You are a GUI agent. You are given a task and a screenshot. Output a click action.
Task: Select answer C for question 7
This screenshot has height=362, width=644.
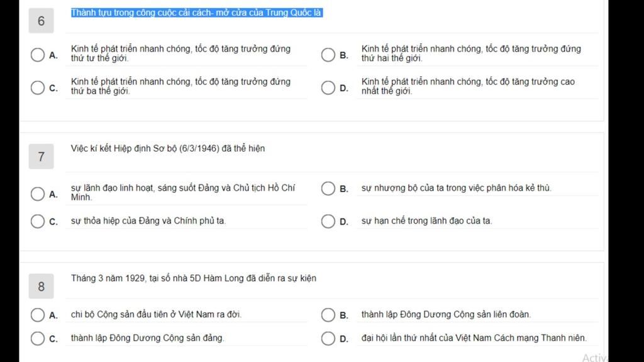tap(37, 222)
